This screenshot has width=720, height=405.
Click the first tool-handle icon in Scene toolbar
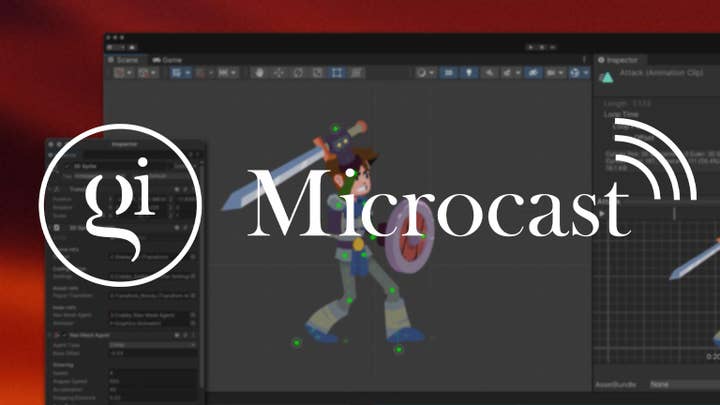[119, 73]
